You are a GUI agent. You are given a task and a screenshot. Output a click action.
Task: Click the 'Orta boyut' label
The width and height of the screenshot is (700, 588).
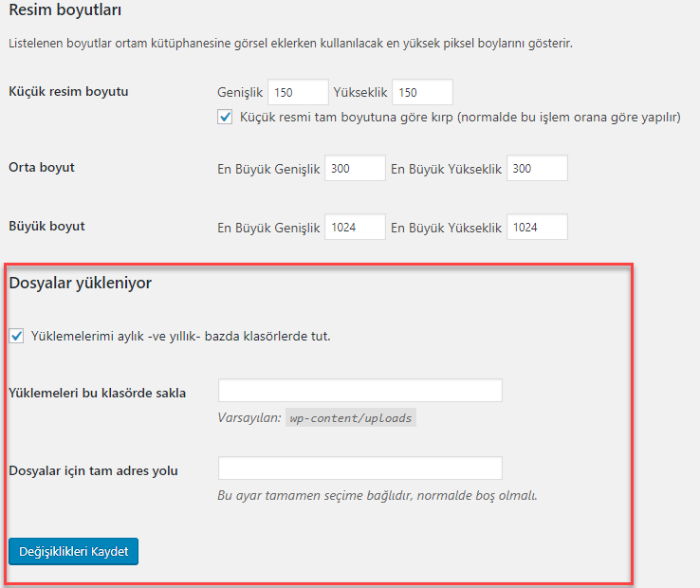coord(42,168)
